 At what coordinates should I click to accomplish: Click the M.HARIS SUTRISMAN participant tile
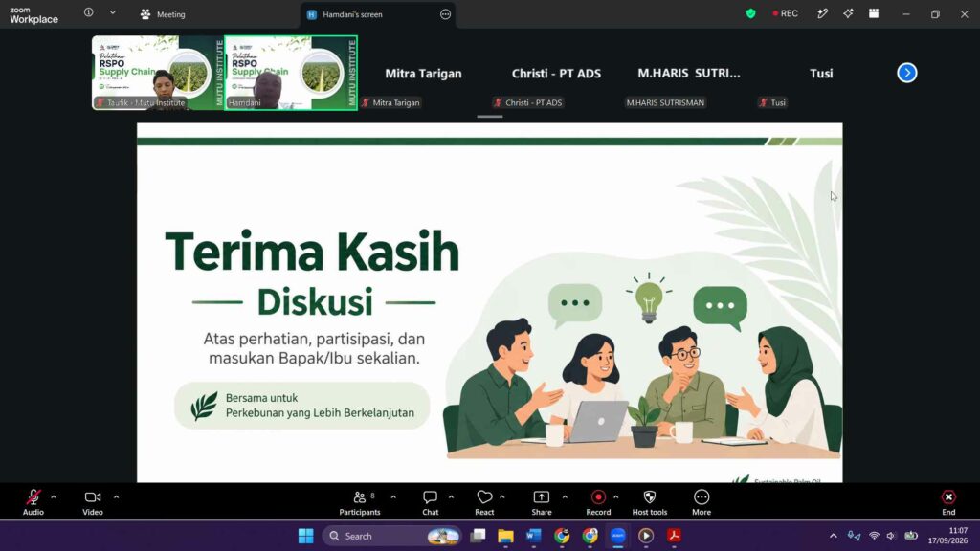click(x=689, y=73)
